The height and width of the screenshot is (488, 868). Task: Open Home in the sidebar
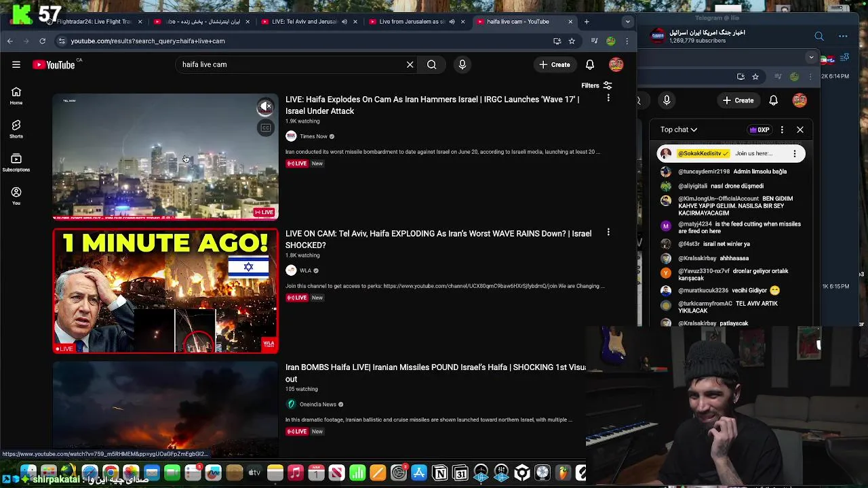(x=16, y=96)
